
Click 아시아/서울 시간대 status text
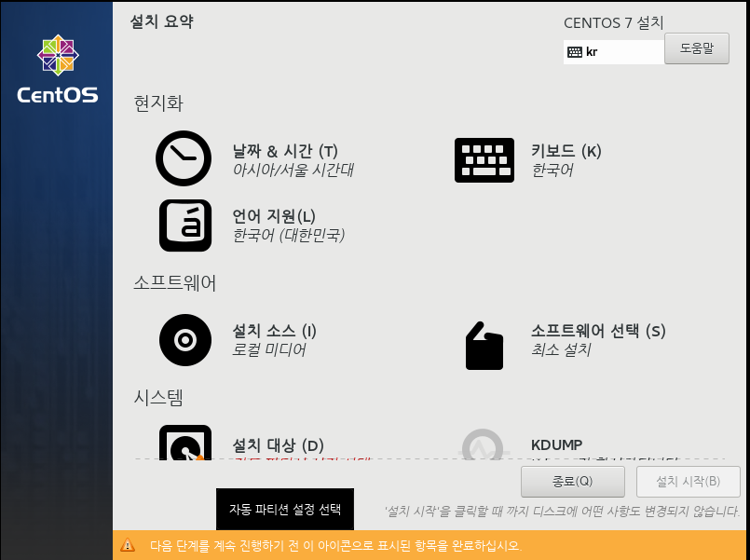coord(293,171)
